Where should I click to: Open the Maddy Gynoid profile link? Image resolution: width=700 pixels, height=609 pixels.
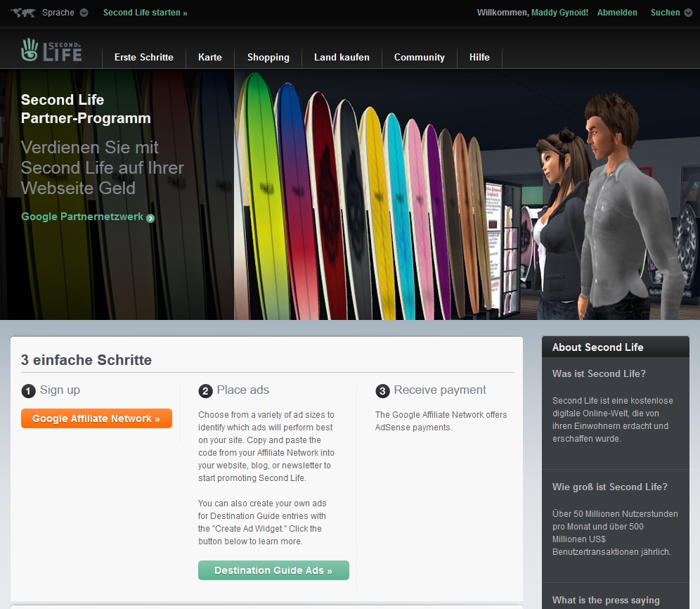559,13
